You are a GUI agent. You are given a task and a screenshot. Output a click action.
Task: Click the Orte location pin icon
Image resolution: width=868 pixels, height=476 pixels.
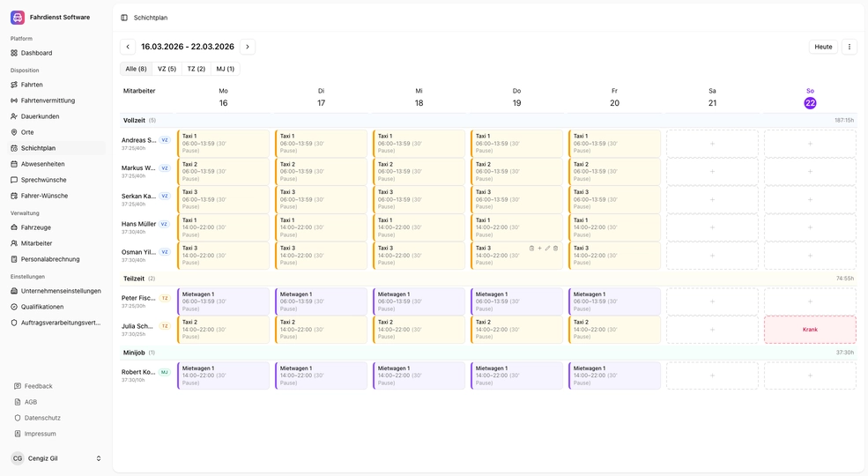[x=14, y=132]
